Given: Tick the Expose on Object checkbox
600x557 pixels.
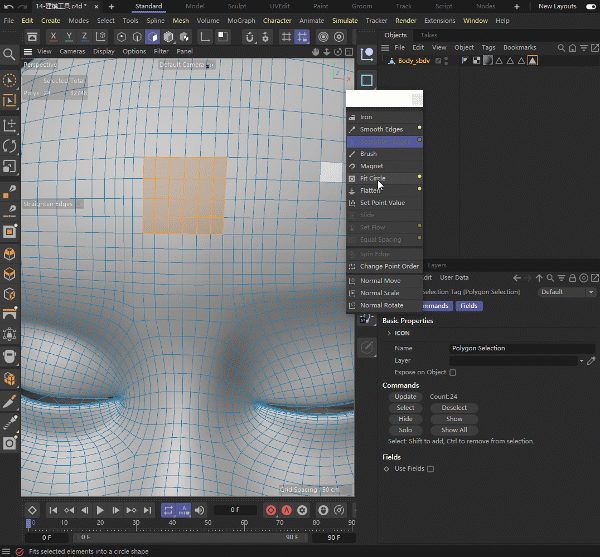Looking at the screenshot, I should point(452,372).
